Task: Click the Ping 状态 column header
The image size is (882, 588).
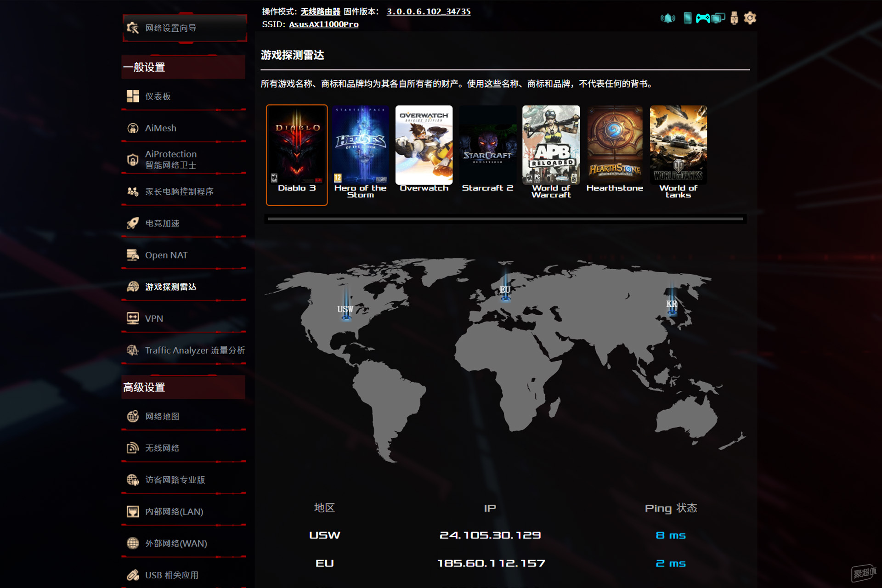Action: coord(671,508)
